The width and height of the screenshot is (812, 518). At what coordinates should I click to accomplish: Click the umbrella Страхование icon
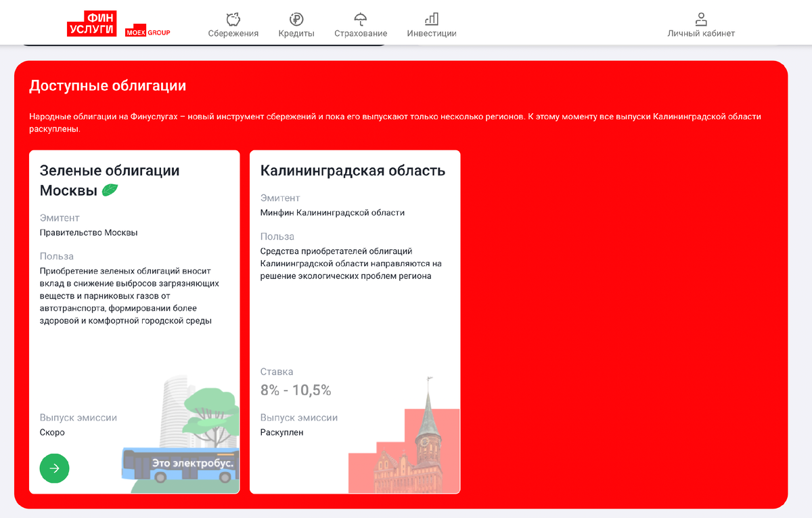[x=361, y=19]
